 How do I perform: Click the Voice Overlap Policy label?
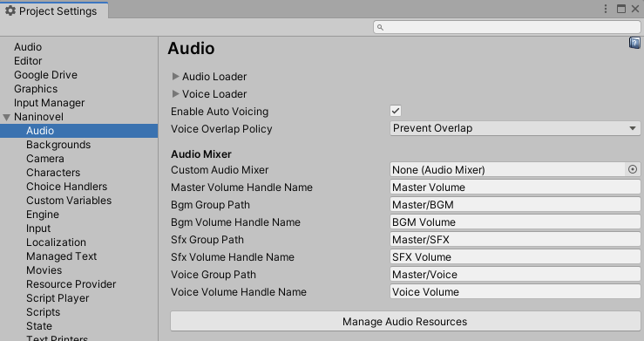(221, 129)
